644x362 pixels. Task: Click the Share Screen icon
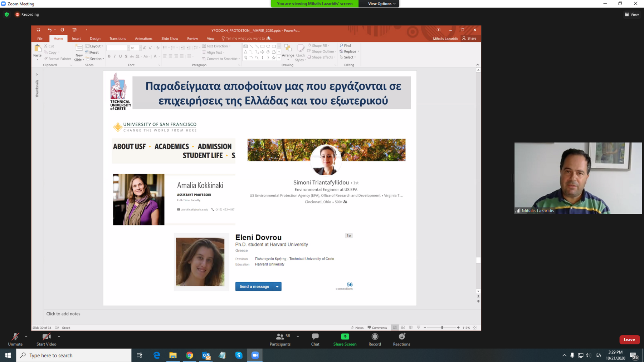tap(345, 337)
